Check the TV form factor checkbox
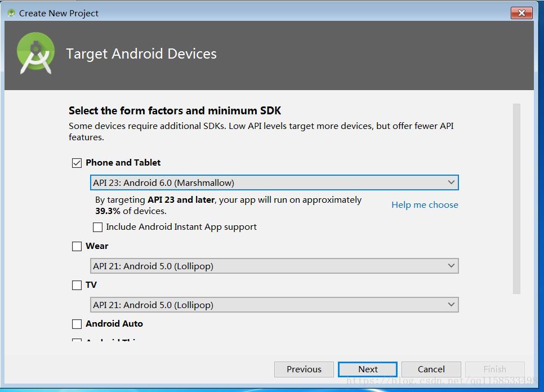Viewport: 544px width, 392px height. coord(77,285)
